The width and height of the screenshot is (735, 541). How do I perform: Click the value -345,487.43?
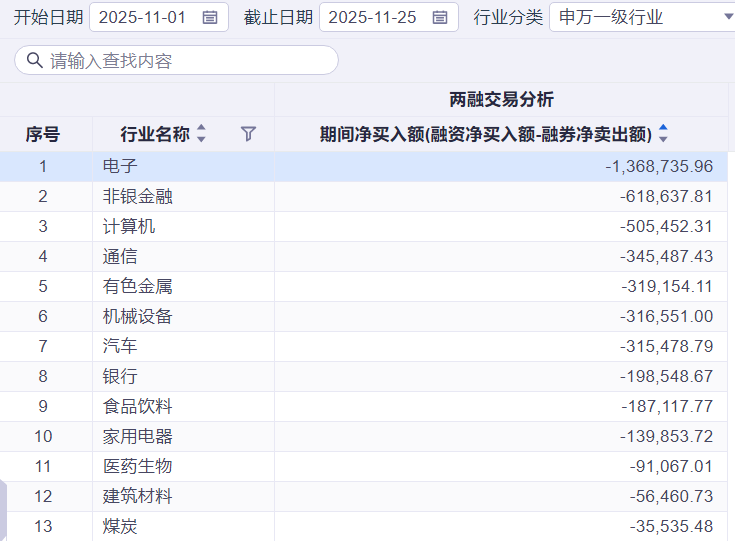point(666,256)
